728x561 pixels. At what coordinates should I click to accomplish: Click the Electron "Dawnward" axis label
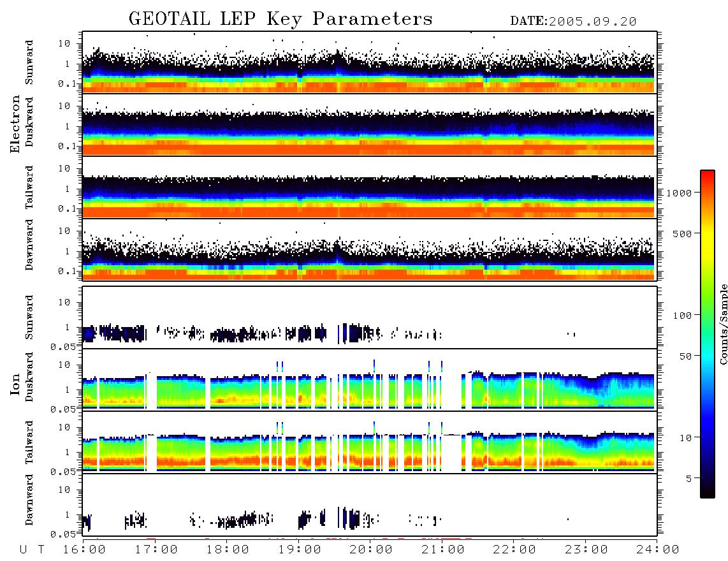coord(29,245)
